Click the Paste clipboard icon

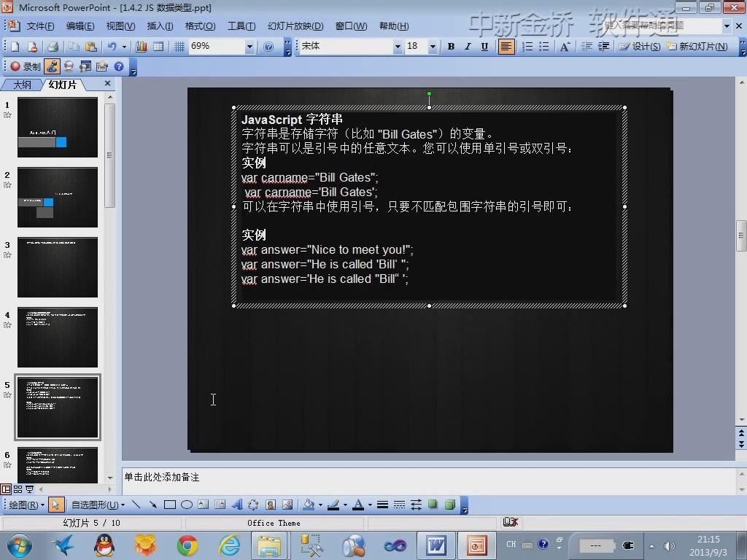pyautogui.click(x=90, y=46)
